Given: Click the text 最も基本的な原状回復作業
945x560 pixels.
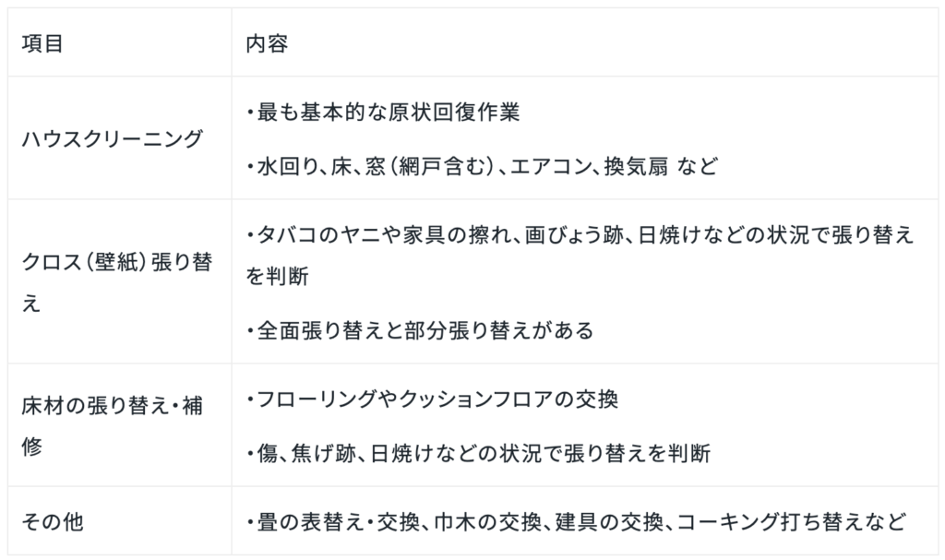Looking at the screenshot, I should (x=388, y=113).
